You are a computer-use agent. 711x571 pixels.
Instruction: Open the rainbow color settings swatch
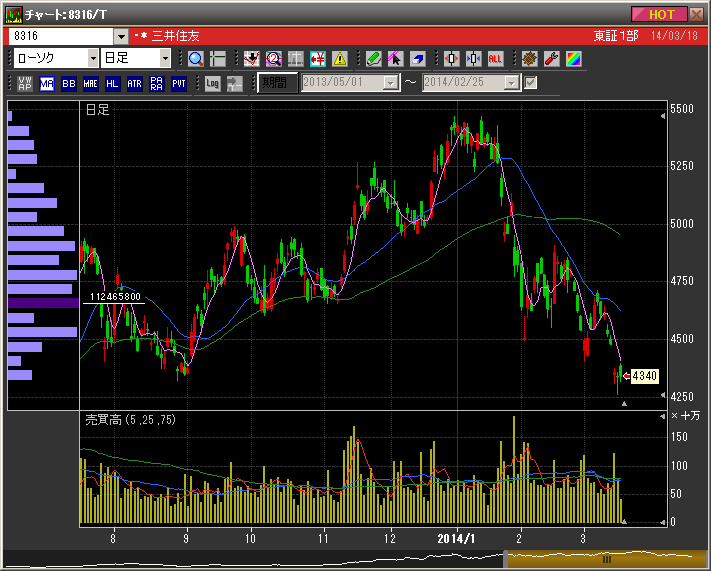point(573,59)
